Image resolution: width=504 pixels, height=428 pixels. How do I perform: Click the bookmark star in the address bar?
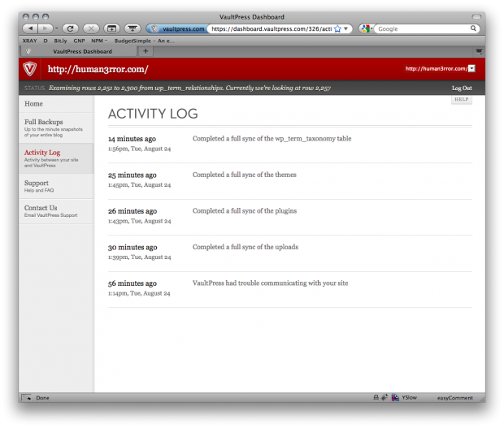coord(337,29)
